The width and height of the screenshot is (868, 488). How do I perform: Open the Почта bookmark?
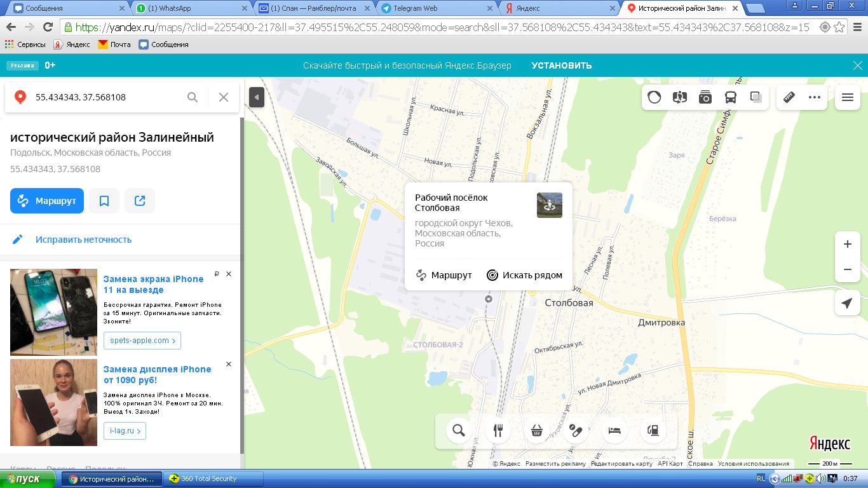click(x=114, y=44)
